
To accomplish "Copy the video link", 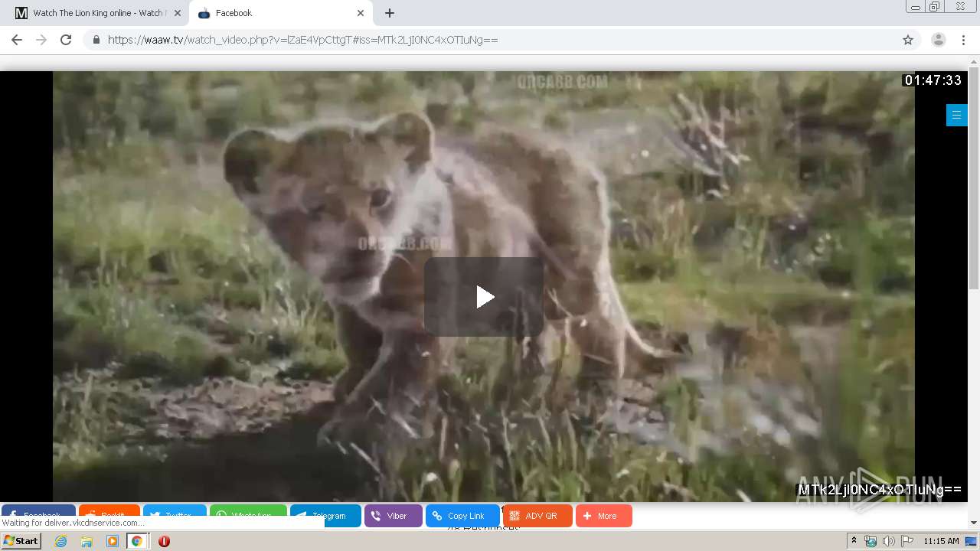I will [462, 516].
